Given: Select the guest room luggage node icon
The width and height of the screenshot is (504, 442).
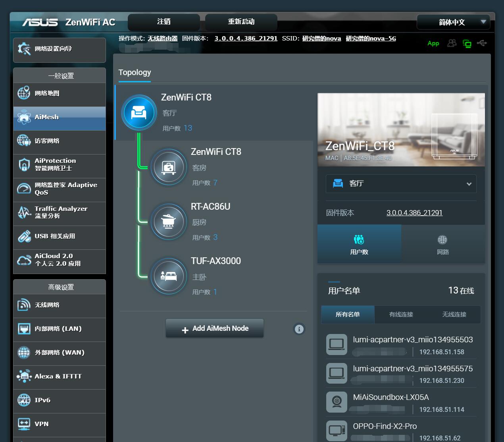Looking at the screenshot, I should coord(169,167).
